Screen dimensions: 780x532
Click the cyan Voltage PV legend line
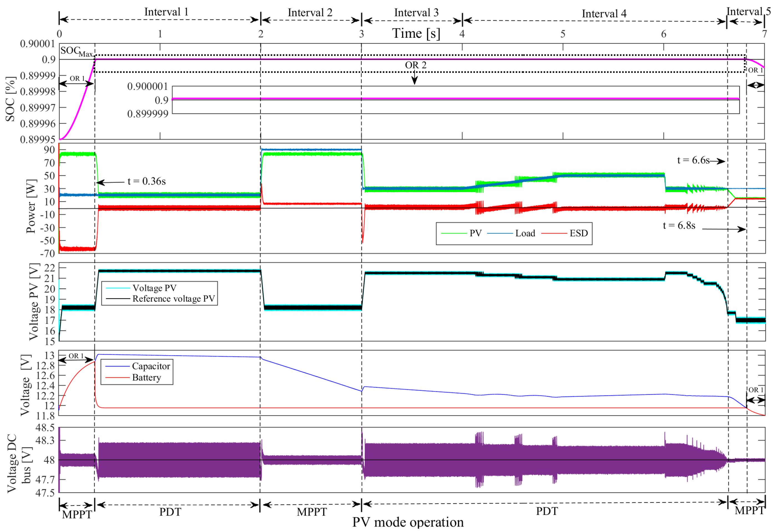(118, 288)
